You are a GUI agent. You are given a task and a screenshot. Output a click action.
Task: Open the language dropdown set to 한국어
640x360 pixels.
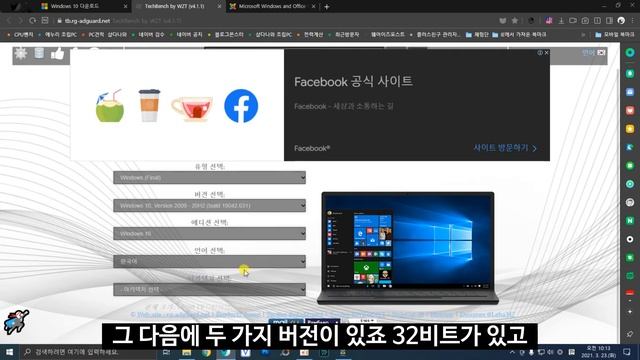pyautogui.click(x=209, y=261)
